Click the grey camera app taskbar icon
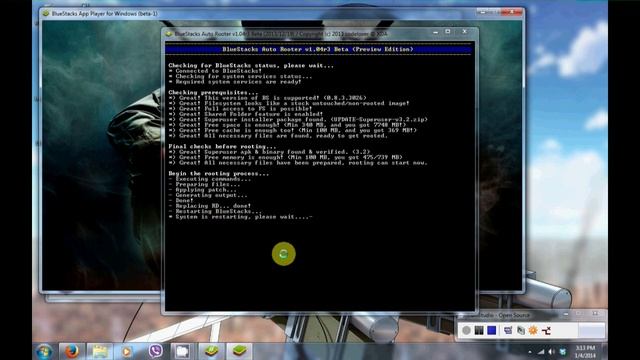 182,351
